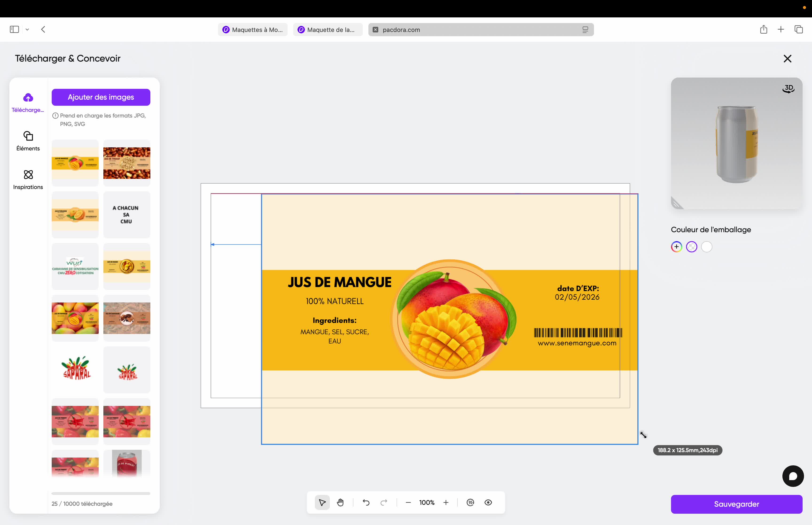Select the white packaging color swatch

click(706, 247)
